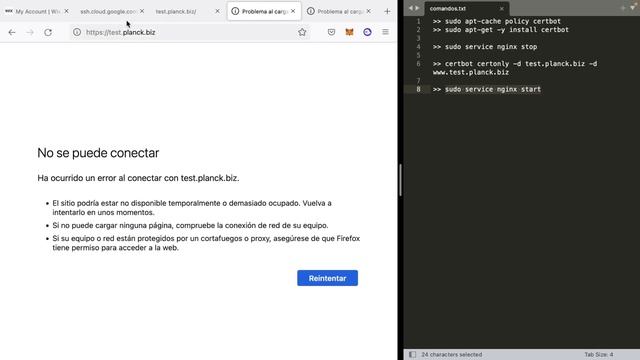Close the active Problema al cargar tab
This screenshot has width=640, height=360.
click(293, 11)
